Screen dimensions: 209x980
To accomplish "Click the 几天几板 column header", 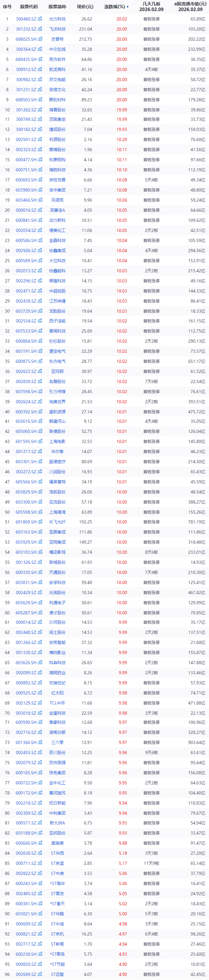I will coord(151,6).
